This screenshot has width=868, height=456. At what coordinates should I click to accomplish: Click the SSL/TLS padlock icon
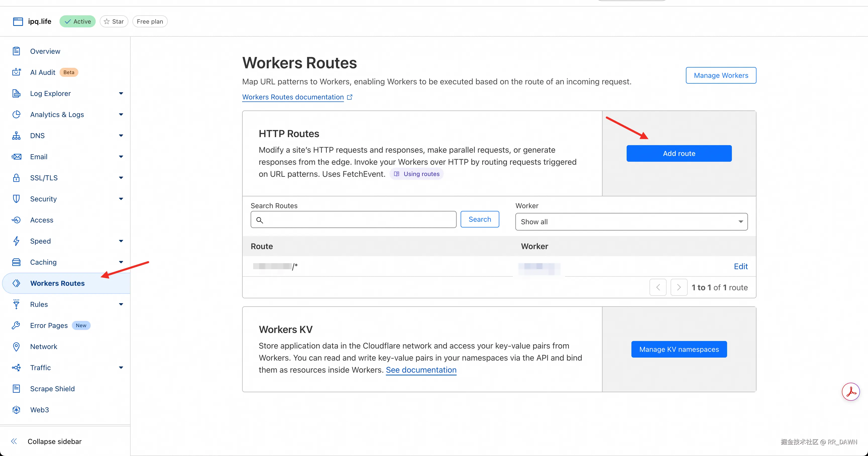[x=16, y=178]
